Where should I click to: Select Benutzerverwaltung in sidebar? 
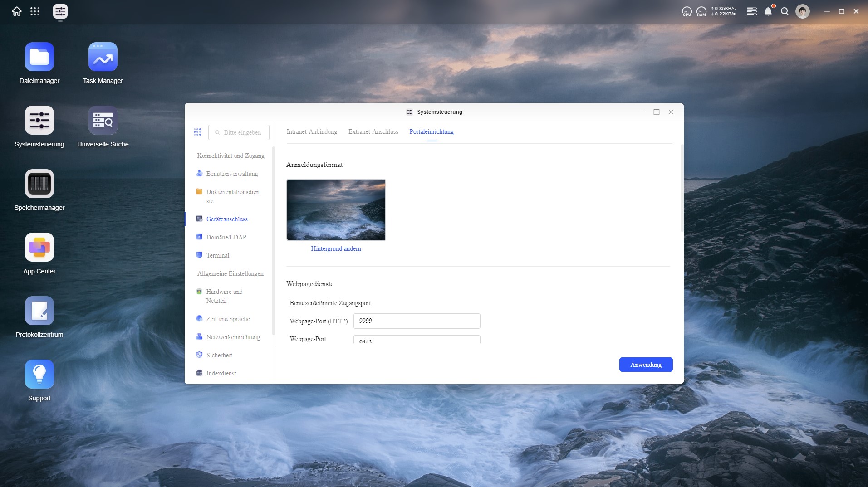232,174
